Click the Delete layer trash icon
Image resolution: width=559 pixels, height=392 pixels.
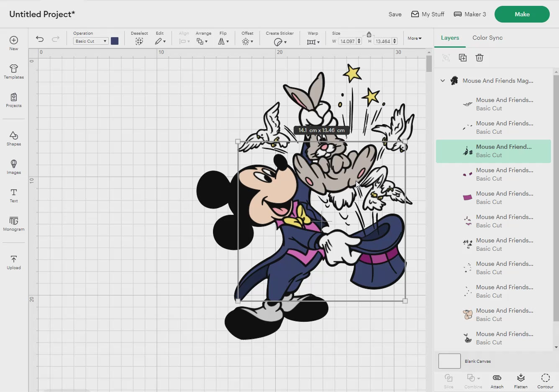click(480, 58)
